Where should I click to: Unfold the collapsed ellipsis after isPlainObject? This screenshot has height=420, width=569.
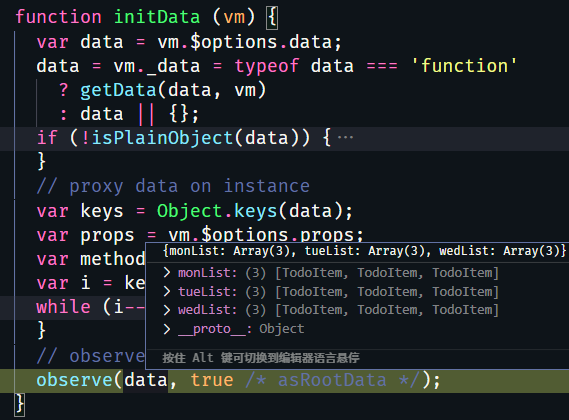click(x=345, y=138)
